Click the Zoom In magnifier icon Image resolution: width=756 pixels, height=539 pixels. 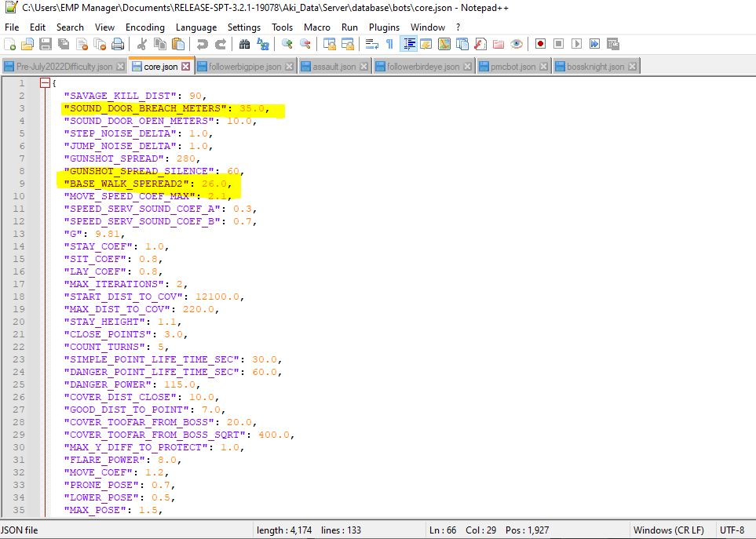click(x=287, y=44)
